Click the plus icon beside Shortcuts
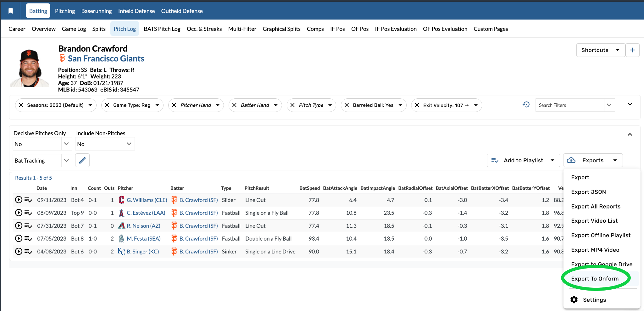 click(632, 50)
